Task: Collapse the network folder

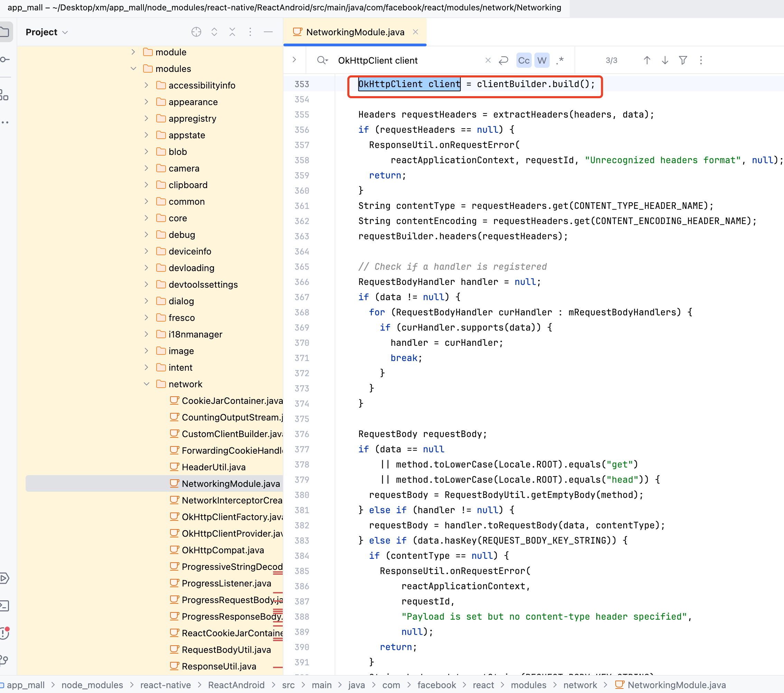Action: tap(147, 384)
